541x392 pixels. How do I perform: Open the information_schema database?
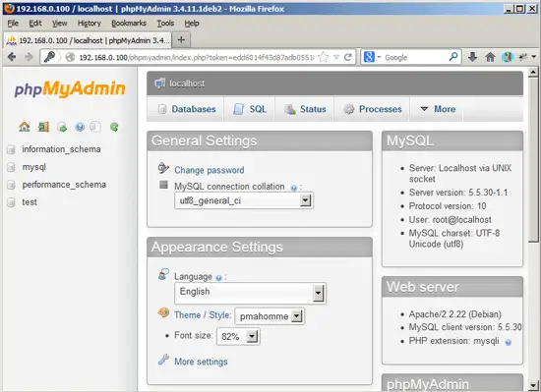[x=61, y=149]
